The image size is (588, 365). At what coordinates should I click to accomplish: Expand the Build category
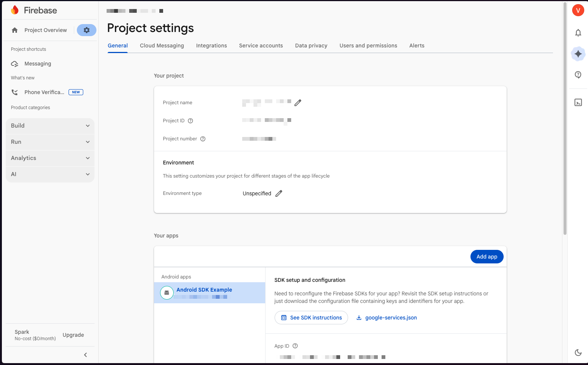coord(50,126)
